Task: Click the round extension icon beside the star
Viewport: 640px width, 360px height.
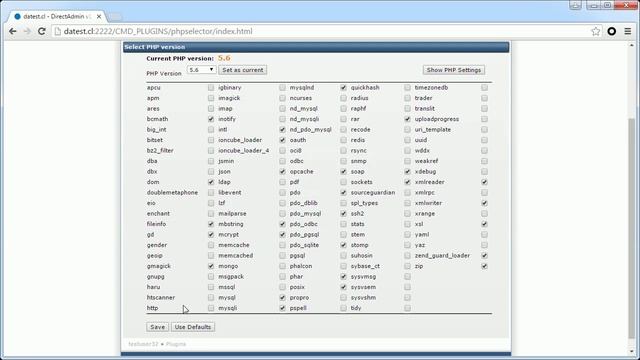Action: click(611, 31)
